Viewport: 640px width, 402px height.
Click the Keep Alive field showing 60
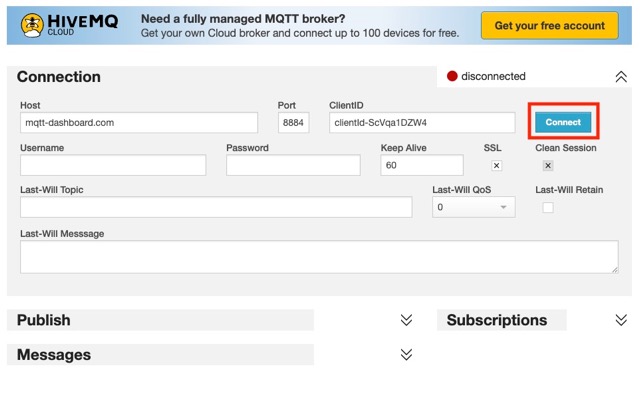[422, 165]
